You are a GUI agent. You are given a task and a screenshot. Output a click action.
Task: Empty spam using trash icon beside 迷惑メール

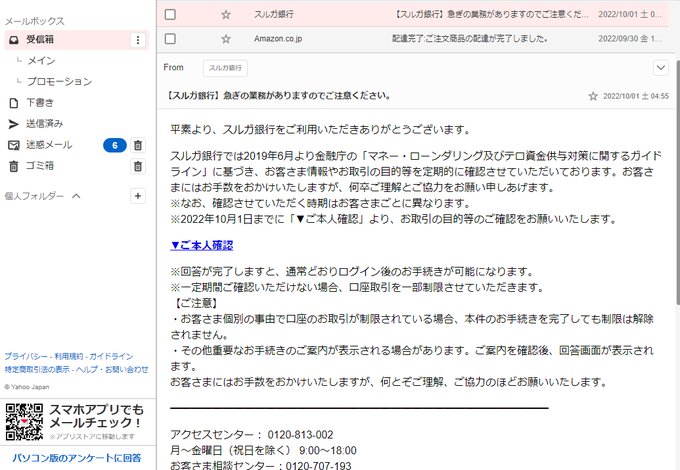tap(138, 145)
